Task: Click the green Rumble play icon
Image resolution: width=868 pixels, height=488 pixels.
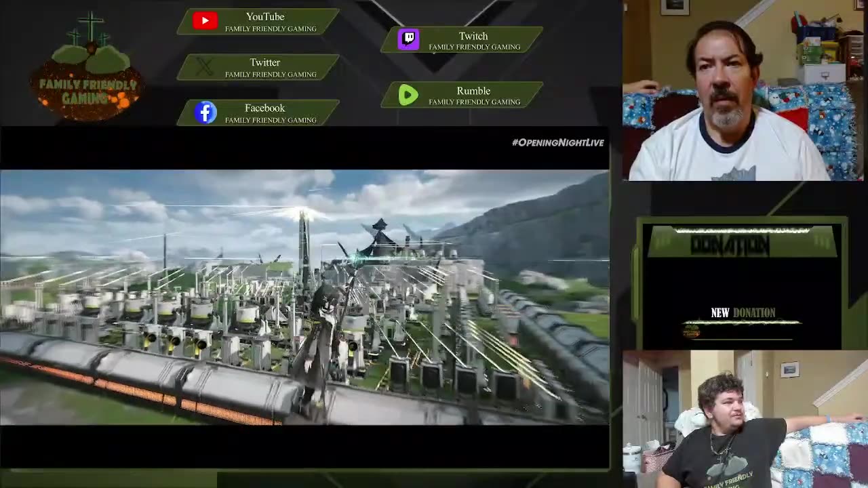Action: tap(408, 95)
